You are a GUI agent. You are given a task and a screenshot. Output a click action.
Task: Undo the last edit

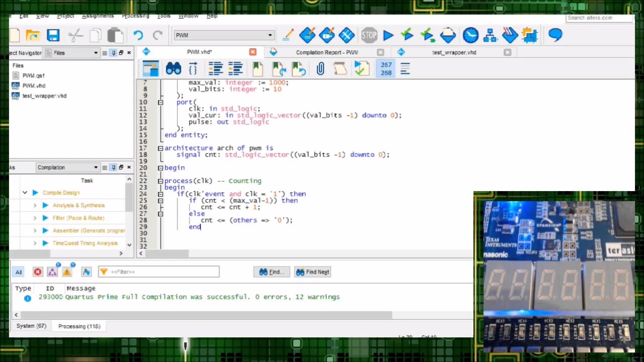138,35
